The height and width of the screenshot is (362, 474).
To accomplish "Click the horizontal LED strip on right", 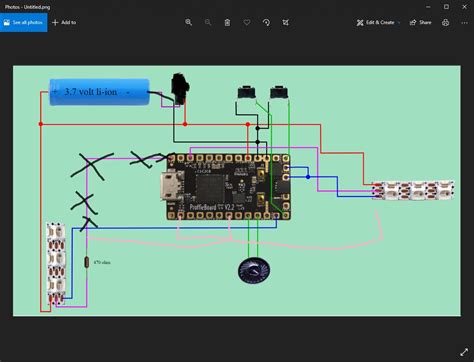I will pyautogui.click(x=413, y=190).
